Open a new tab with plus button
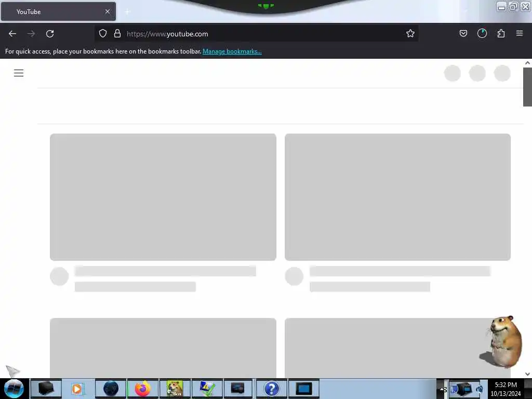This screenshot has width=532, height=399. tap(128, 12)
